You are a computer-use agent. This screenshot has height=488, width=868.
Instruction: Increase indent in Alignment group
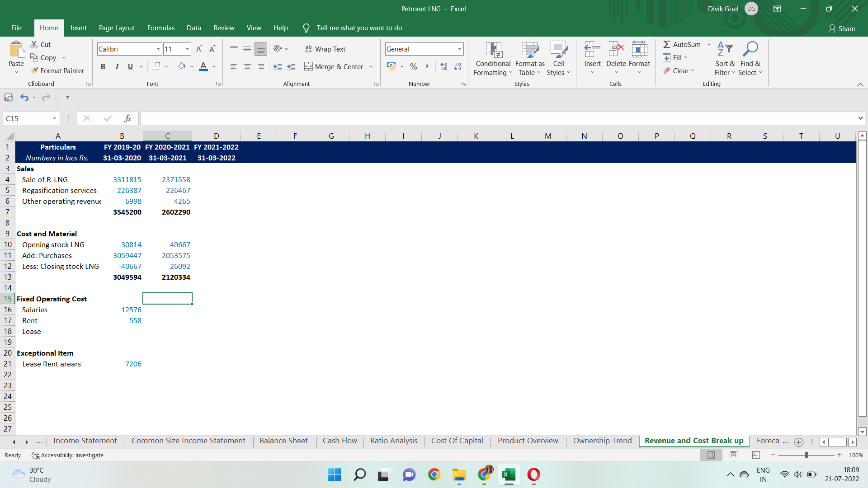pyautogui.click(x=291, y=66)
